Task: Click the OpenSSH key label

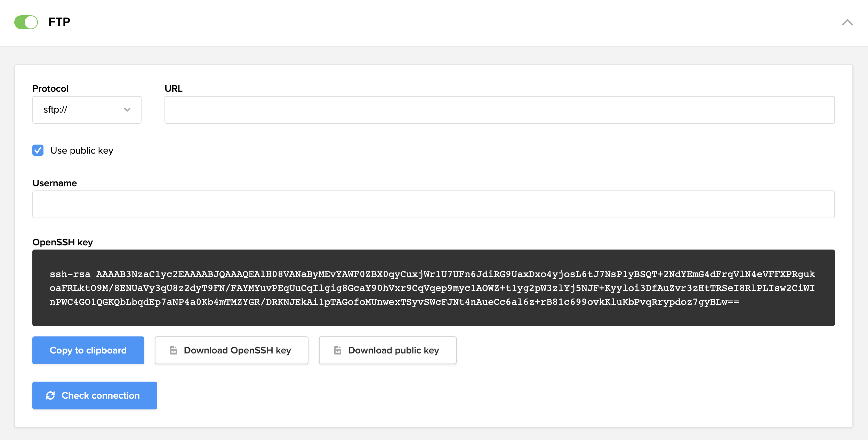Action: (x=63, y=242)
